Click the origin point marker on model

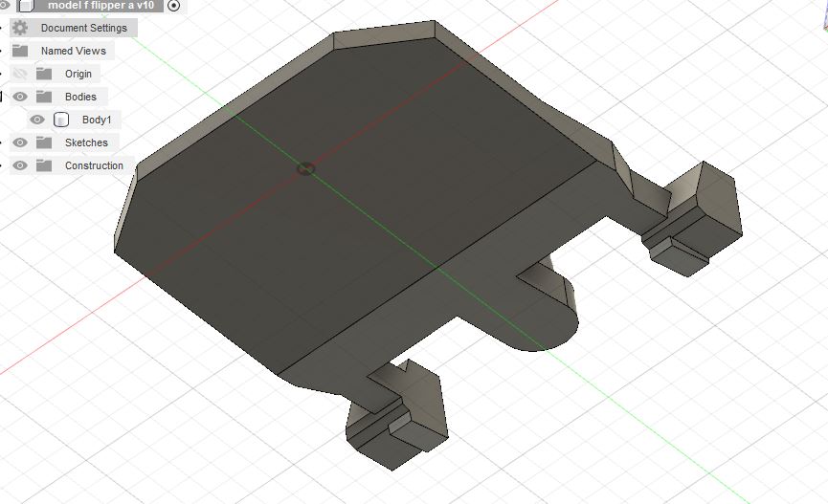pyautogui.click(x=305, y=169)
